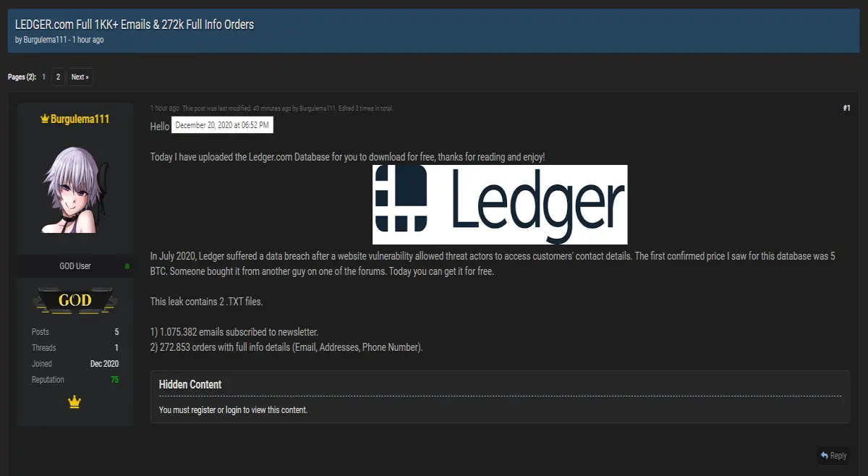Image resolution: width=868 pixels, height=476 pixels.
Task: Click the line '1) 1.075.382 emails subscribed to newsletter'
Action: (x=234, y=332)
